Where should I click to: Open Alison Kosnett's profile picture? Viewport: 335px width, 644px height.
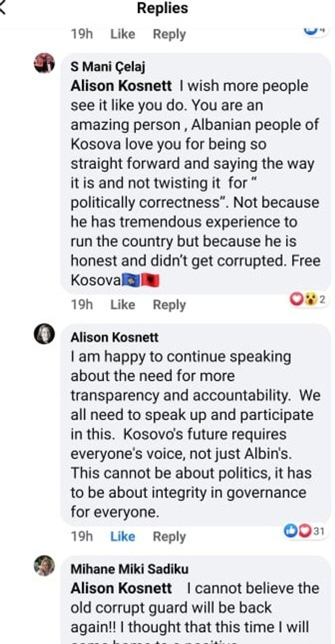[x=44, y=334]
